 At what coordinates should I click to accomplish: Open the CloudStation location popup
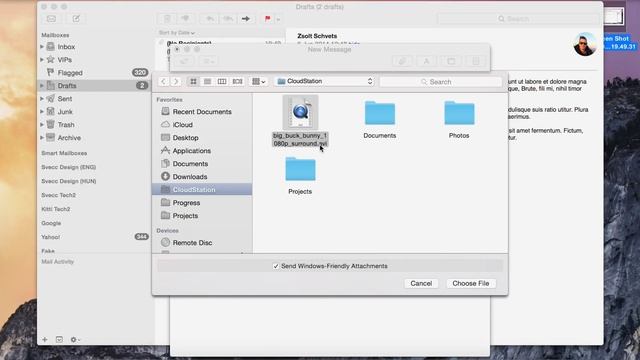point(325,81)
